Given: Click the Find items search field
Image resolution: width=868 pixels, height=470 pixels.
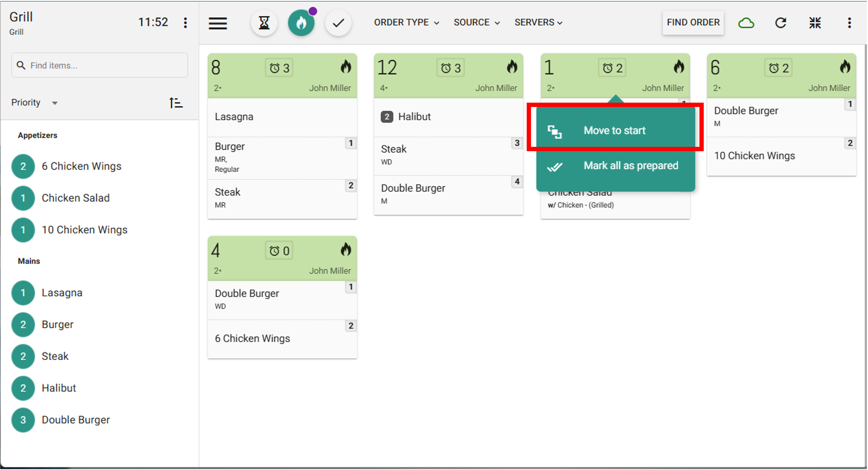Looking at the screenshot, I should coord(100,66).
